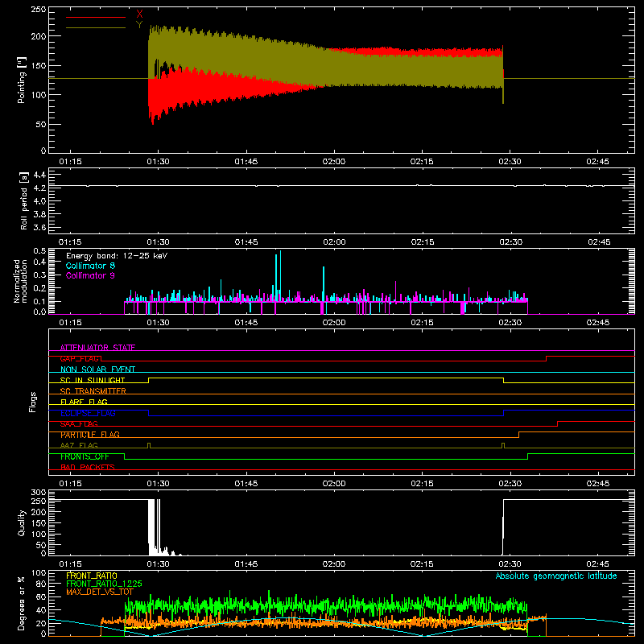Click 0.5 tick label on modulation axis

[39, 251]
